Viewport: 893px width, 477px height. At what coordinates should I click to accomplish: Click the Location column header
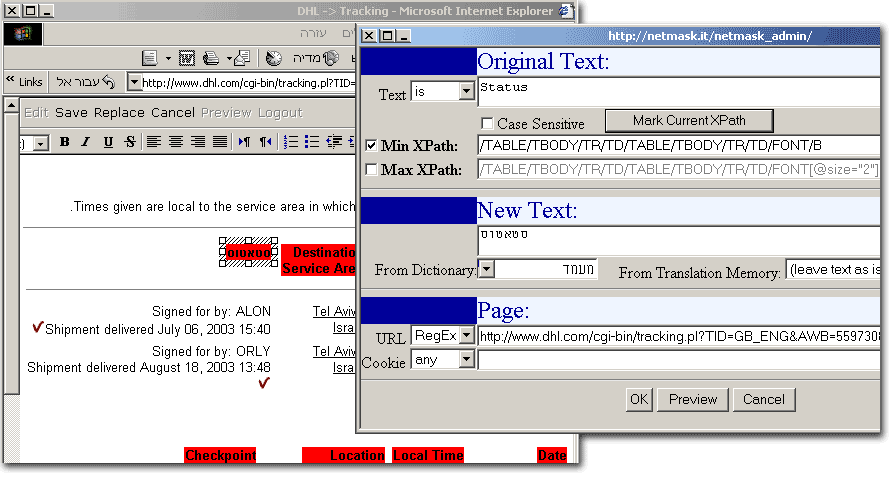(x=343, y=455)
